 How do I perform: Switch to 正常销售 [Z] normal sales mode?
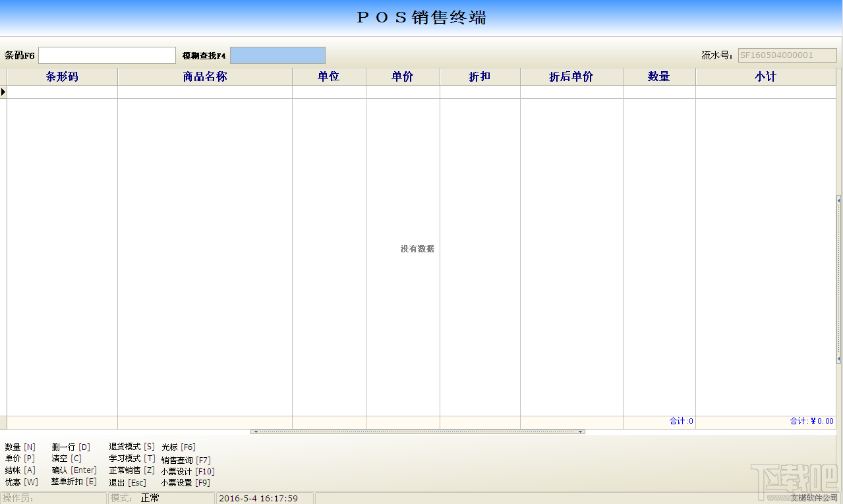coord(131,470)
